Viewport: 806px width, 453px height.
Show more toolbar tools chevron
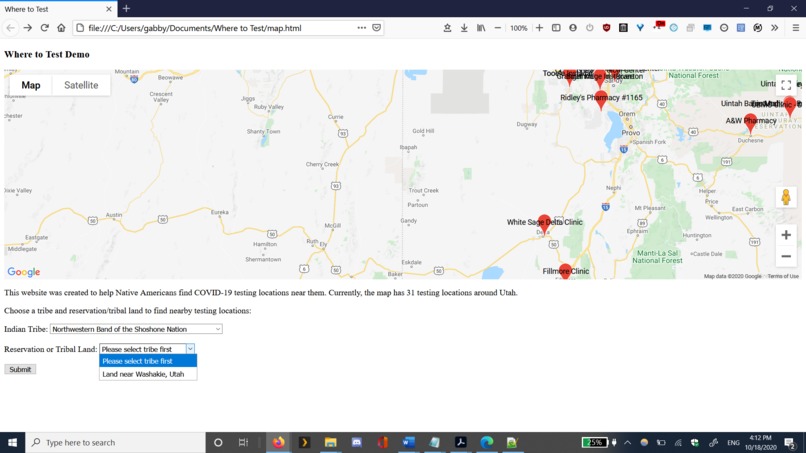pyautogui.click(x=775, y=28)
